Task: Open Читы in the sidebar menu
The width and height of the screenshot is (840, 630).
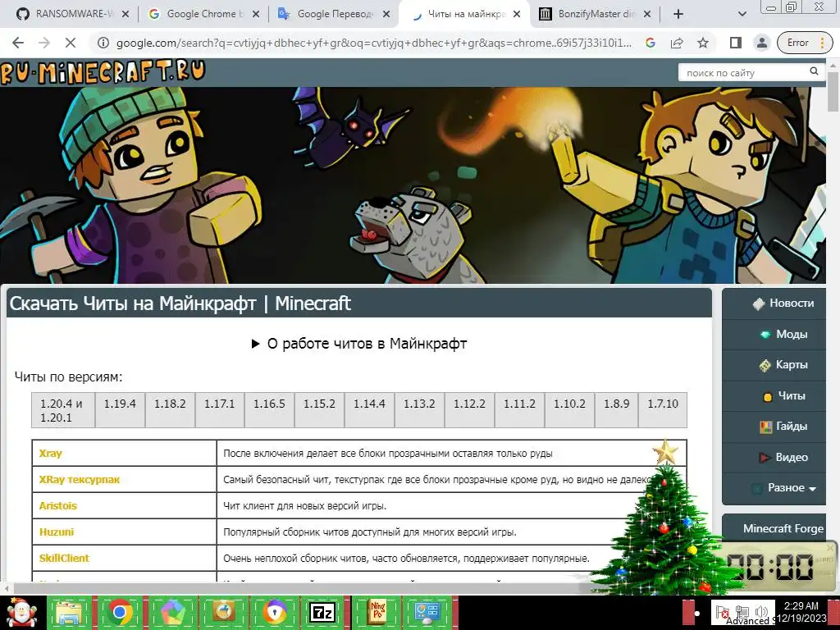Action: tap(774, 396)
